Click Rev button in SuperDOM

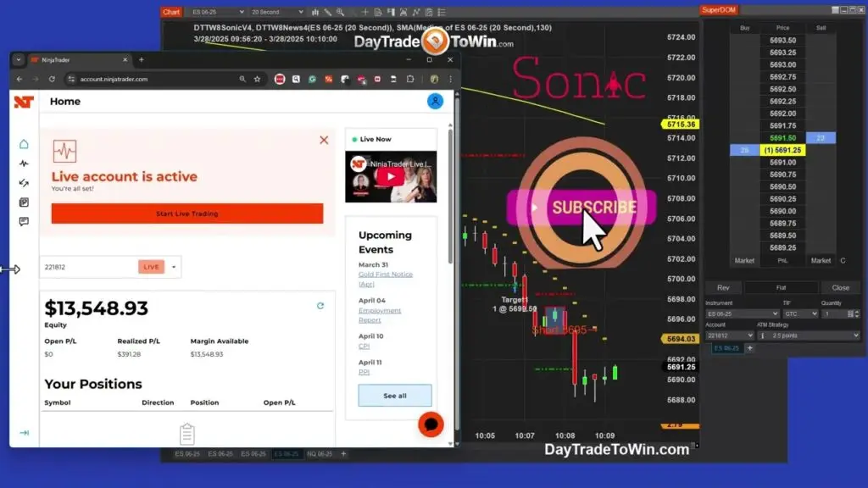[x=723, y=288]
